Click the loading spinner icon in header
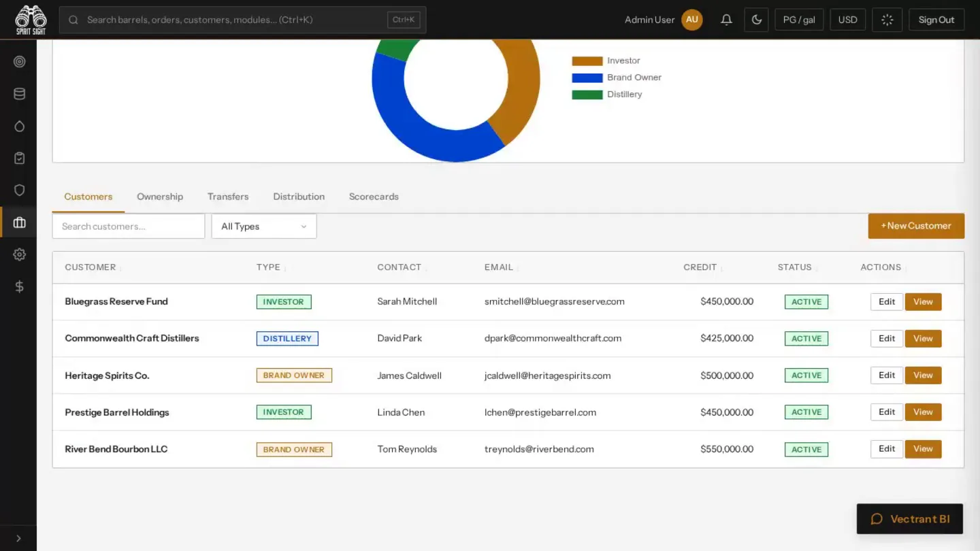 887,20
